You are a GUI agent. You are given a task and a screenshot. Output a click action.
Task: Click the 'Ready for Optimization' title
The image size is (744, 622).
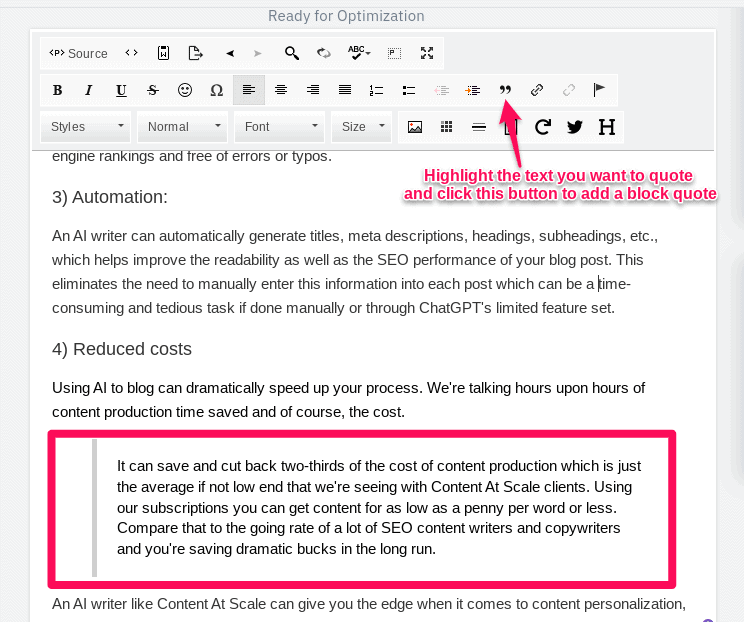(x=346, y=16)
